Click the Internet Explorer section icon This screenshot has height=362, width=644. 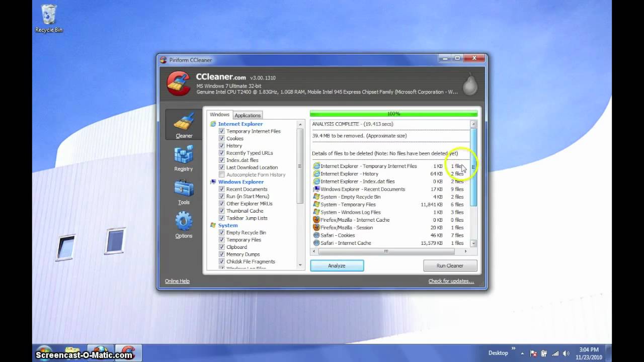pos(213,124)
